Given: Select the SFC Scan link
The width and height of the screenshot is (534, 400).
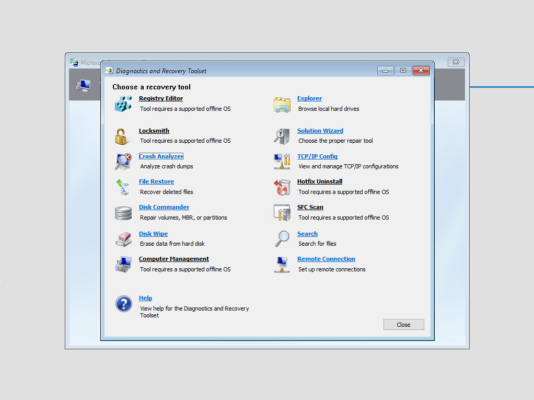Looking at the screenshot, I should click(x=310, y=207).
